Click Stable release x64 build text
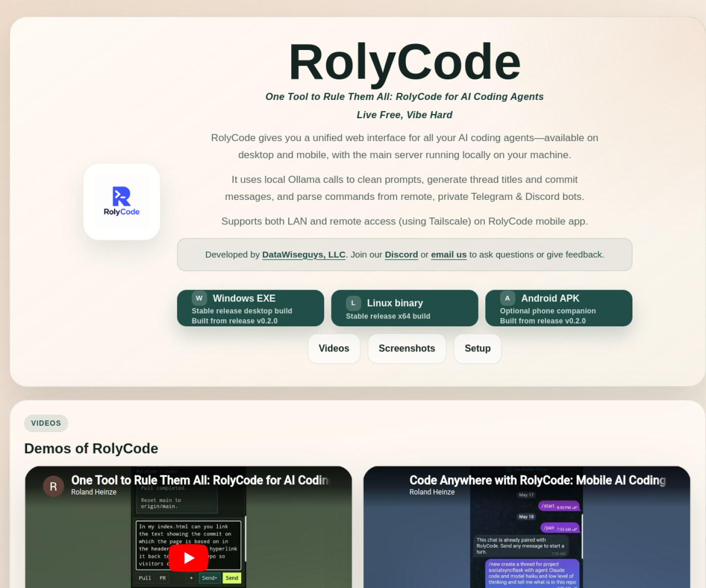The width and height of the screenshot is (706, 588). pyautogui.click(x=388, y=316)
